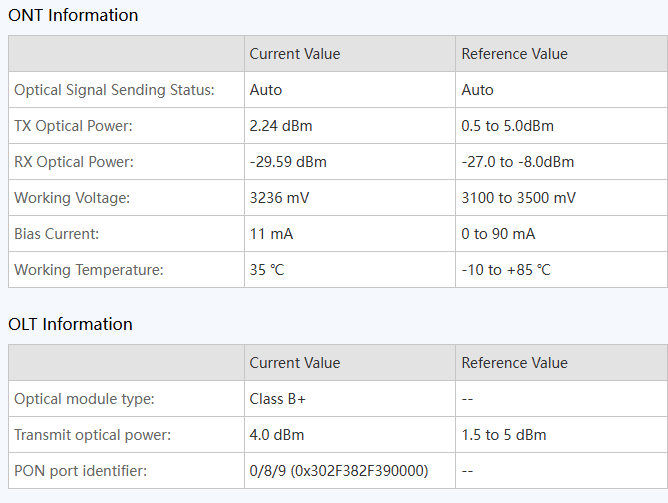This screenshot has width=668, height=503.
Task: Click the ONT table Current Value header
Action: coord(295,54)
